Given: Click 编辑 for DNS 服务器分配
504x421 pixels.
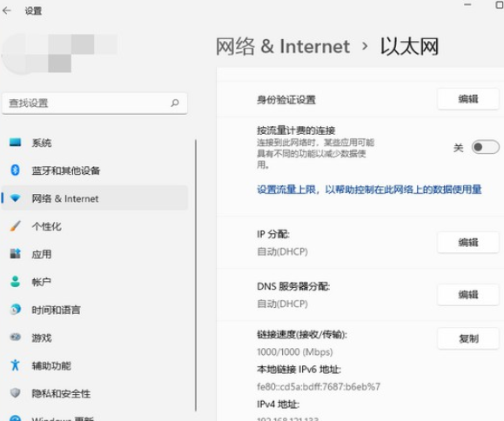Looking at the screenshot, I should point(468,295).
